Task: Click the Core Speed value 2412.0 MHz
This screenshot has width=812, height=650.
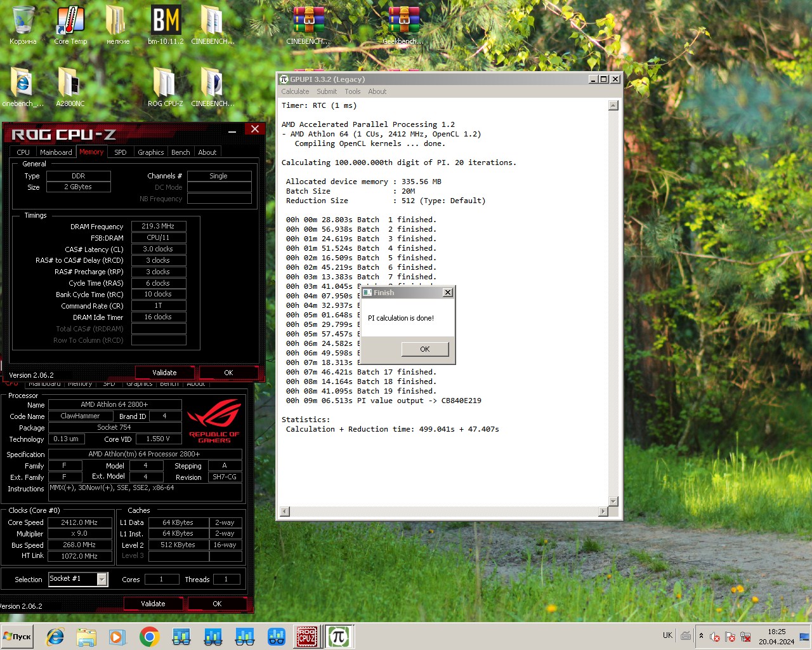Action: tap(80, 522)
